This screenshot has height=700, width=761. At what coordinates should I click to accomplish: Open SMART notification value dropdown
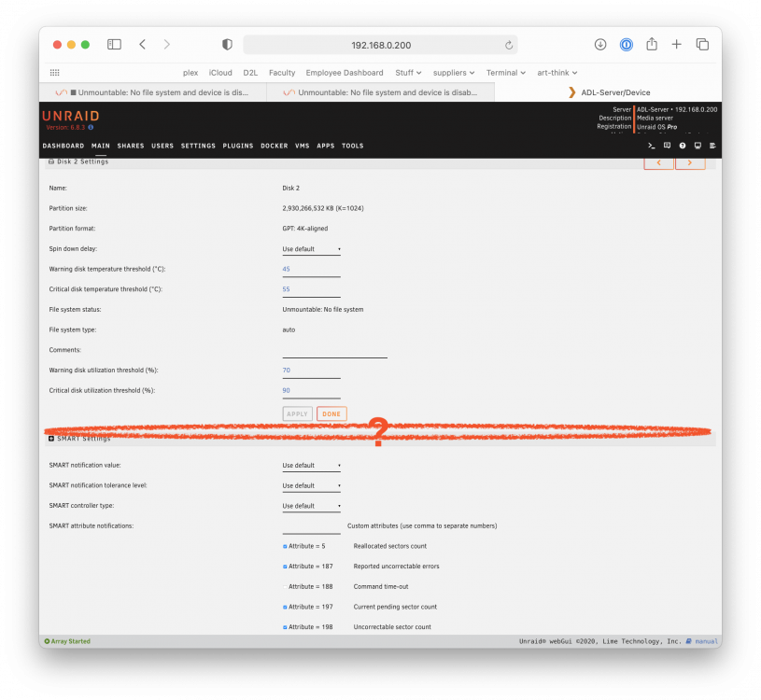pos(311,465)
